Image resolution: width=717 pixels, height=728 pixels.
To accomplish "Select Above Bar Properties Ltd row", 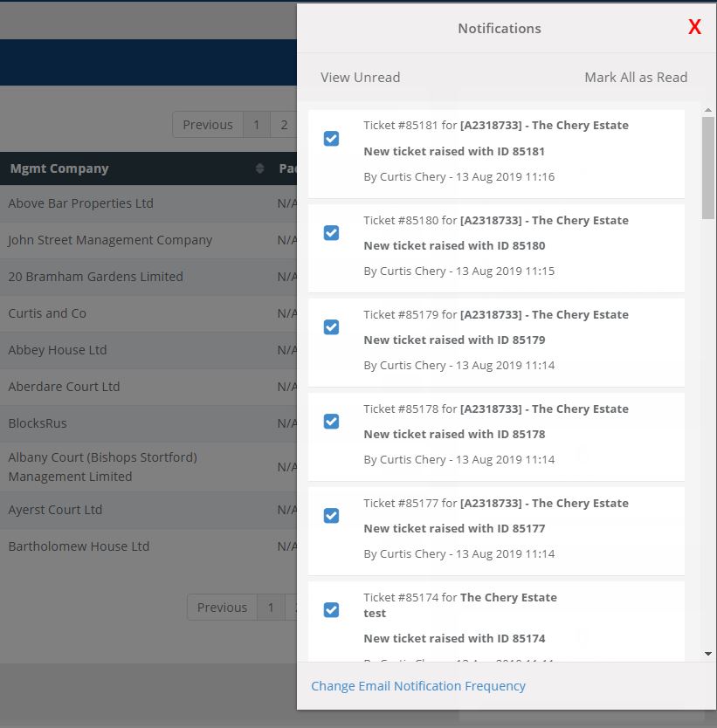I will [x=148, y=203].
